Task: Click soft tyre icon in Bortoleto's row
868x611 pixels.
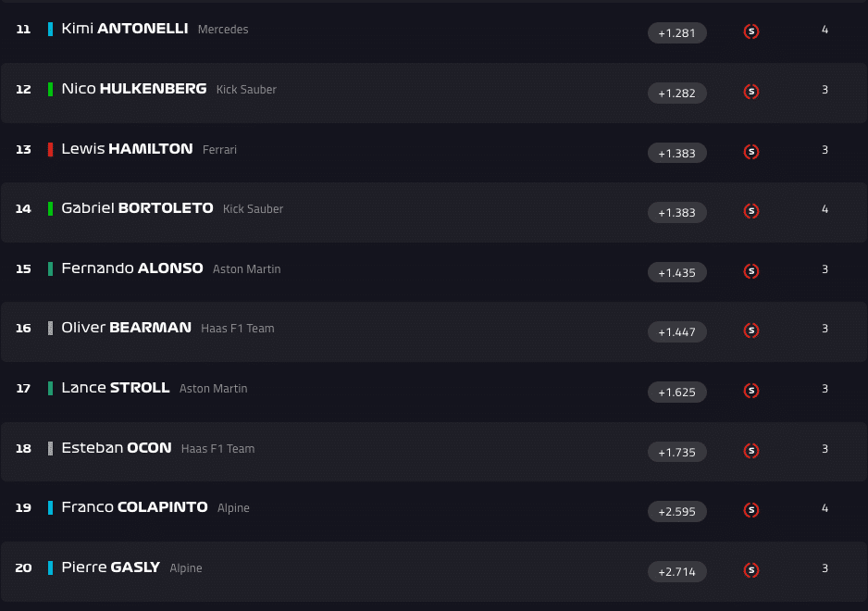Action: pyautogui.click(x=751, y=211)
